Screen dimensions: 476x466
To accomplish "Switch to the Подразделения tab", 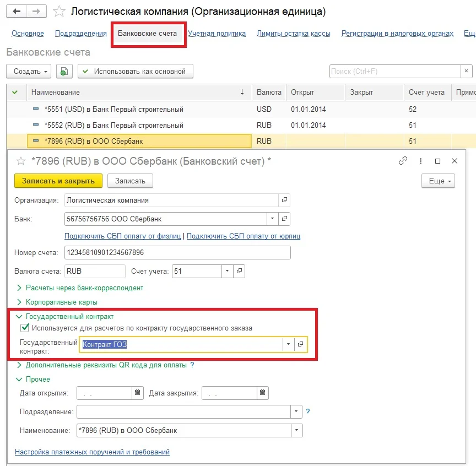I will click(x=81, y=34).
